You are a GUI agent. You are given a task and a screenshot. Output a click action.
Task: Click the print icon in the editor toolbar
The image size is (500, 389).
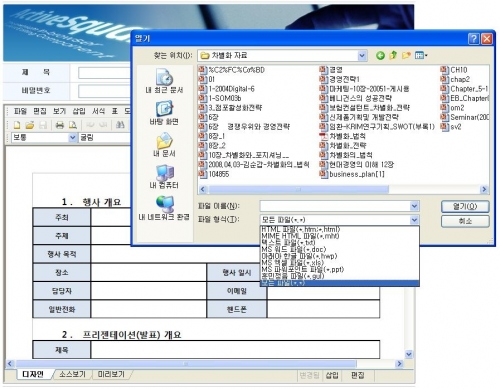click(60, 125)
